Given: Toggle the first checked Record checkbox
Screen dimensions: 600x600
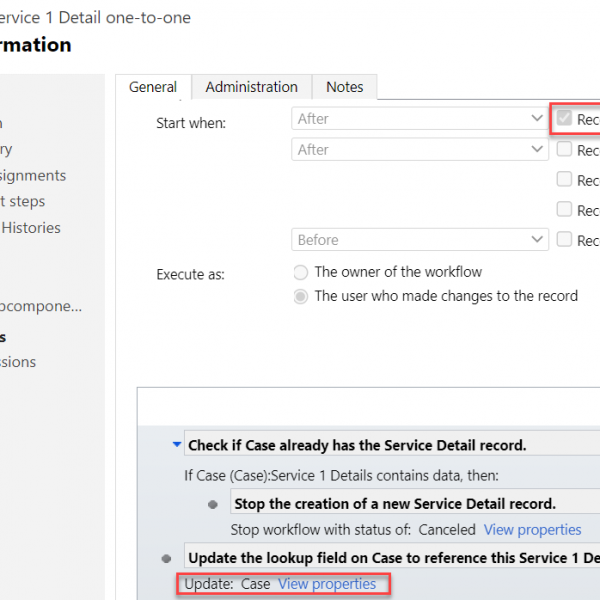Looking at the screenshot, I should (x=564, y=119).
